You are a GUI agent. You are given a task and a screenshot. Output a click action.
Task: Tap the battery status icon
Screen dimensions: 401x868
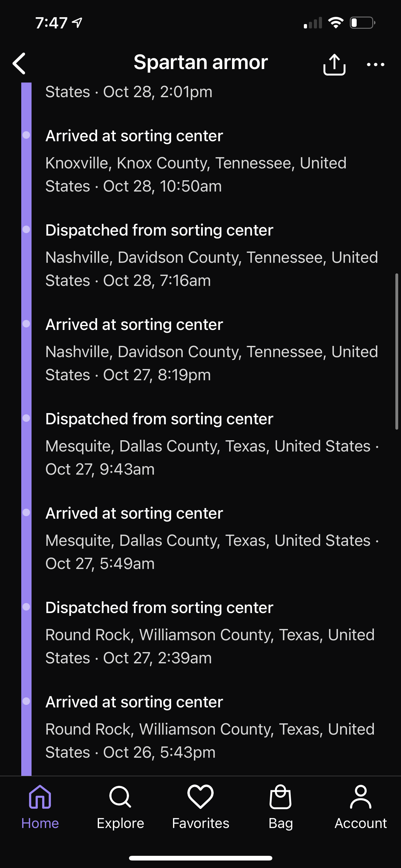tap(362, 22)
